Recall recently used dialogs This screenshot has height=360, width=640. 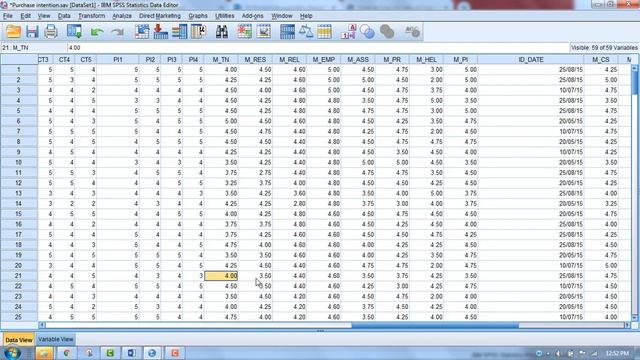click(x=74, y=31)
